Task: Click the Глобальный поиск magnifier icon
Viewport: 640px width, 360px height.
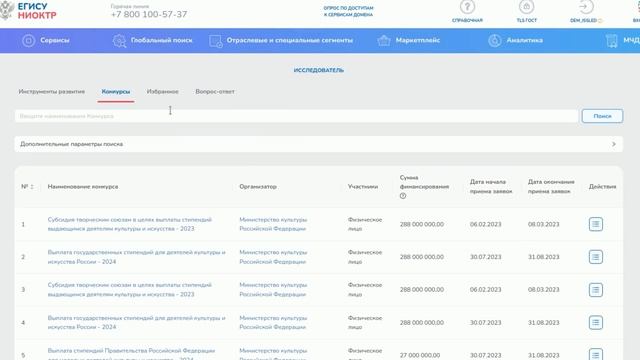Action: (119, 40)
